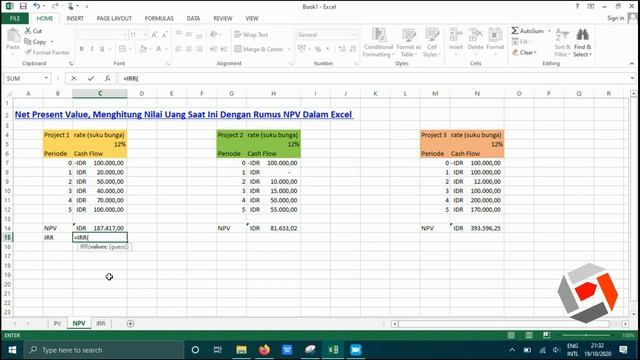Collapse the ribbon arrow
This screenshot has width=640, height=360.
pos(632,64)
